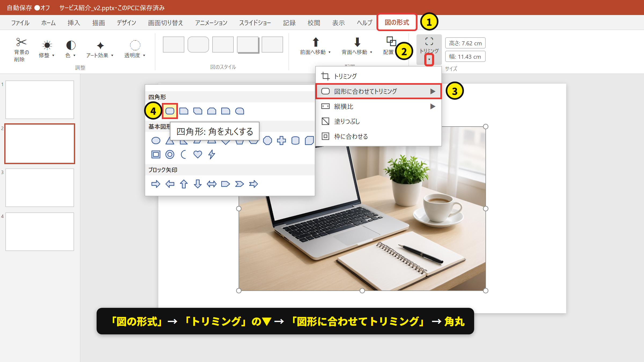Click 前面へ移動 bring forward arrow
Screen dimensions: 644x362
(316, 42)
